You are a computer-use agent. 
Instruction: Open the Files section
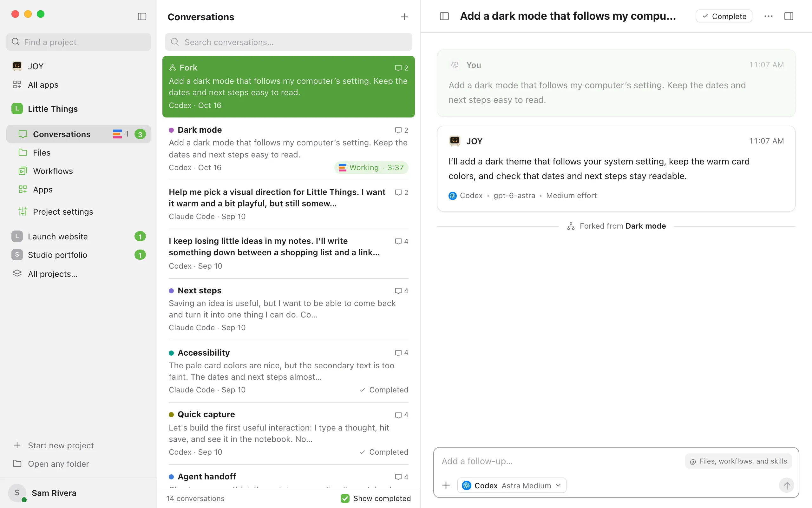point(79,152)
